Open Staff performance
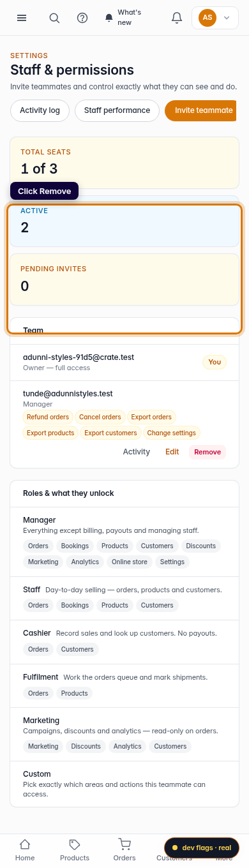The width and height of the screenshot is (249, 868). pos(117,110)
